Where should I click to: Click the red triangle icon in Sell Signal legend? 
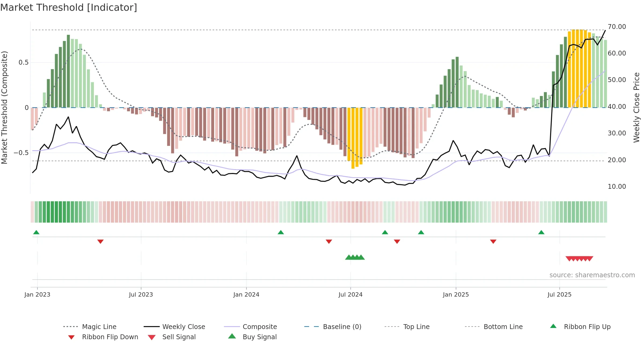click(x=152, y=337)
